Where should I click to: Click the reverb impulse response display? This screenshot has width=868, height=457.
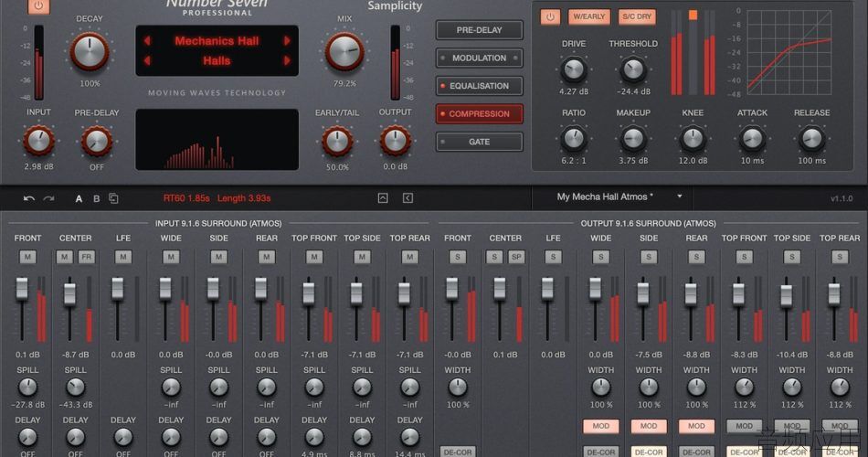point(217,139)
